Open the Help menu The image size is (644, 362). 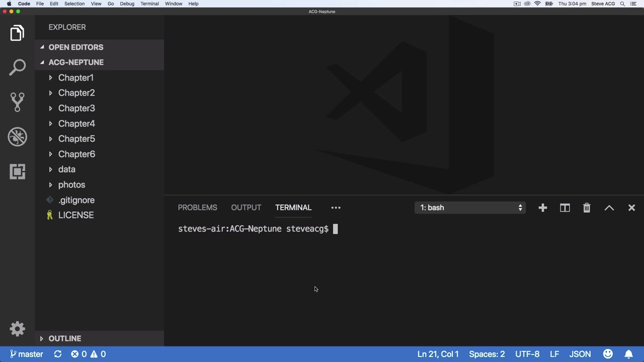pos(193,4)
